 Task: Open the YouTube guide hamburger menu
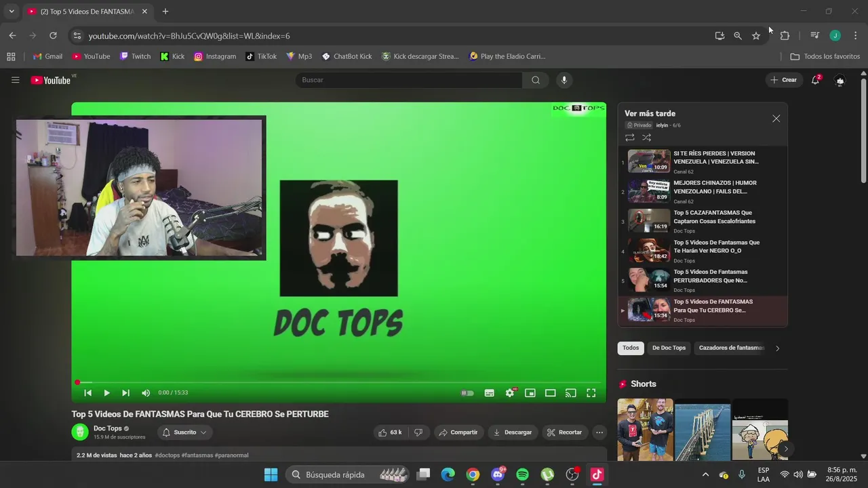pos(15,80)
